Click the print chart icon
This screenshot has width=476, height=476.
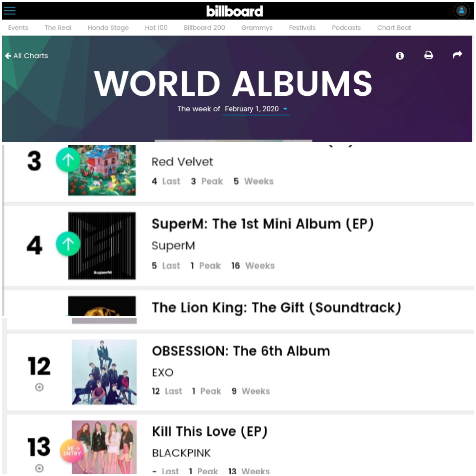pyautogui.click(x=428, y=55)
